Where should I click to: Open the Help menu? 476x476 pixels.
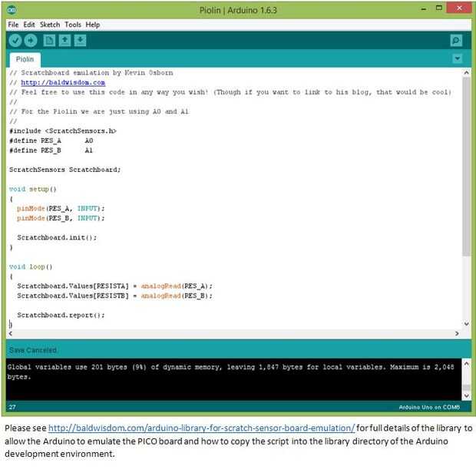pos(93,25)
